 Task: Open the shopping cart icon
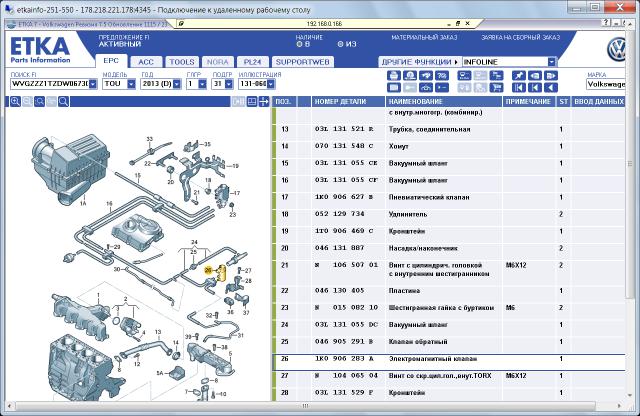click(497, 87)
